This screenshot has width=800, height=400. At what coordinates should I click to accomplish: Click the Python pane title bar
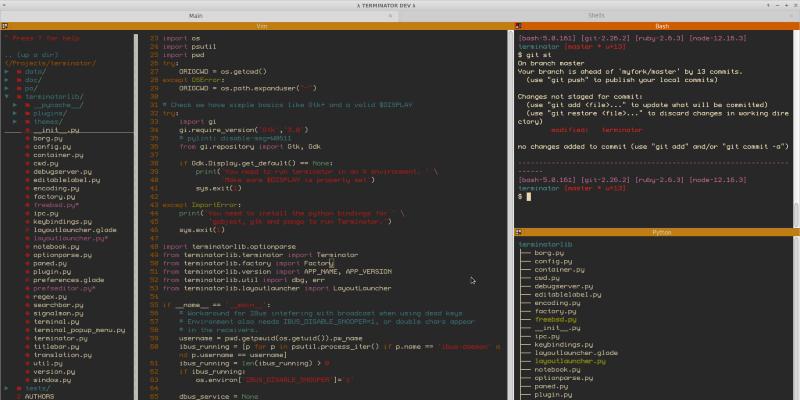[x=660, y=231]
